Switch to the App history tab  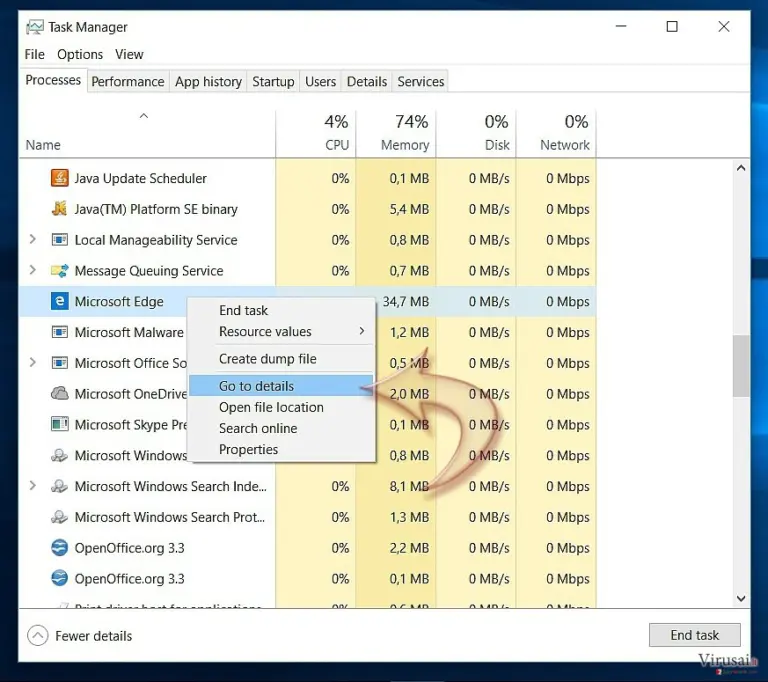click(208, 81)
